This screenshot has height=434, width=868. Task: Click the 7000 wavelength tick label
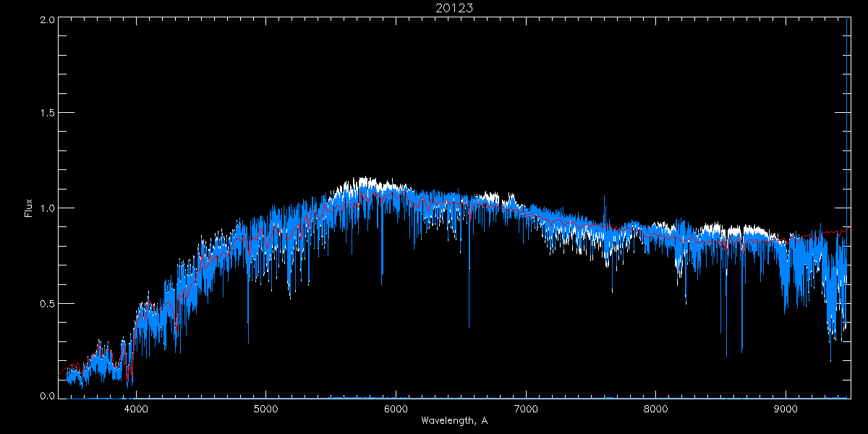tap(526, 409)
